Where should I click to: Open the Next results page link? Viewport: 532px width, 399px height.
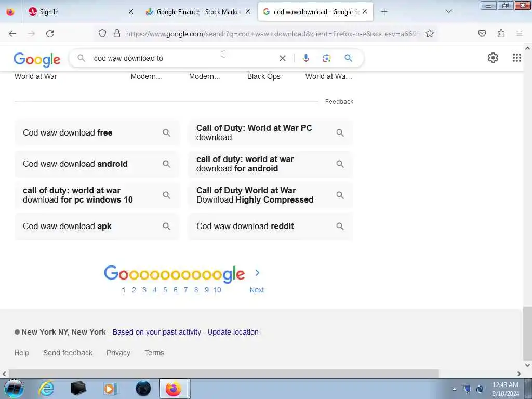[x=257, y=290]
